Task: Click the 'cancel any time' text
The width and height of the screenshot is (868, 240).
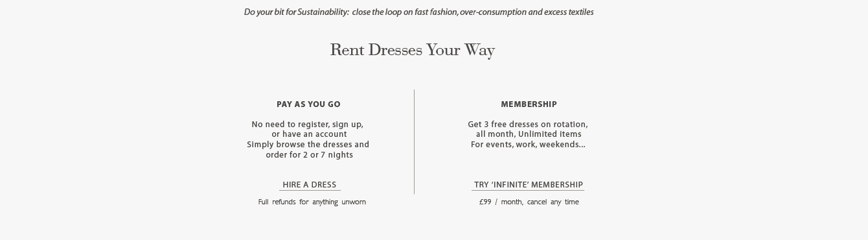Action: (x=553, y=202)
